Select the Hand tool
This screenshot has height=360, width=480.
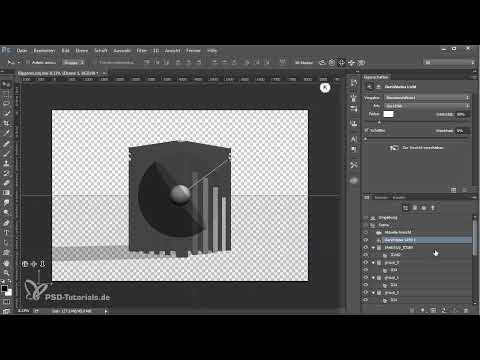tap(6, 263)
